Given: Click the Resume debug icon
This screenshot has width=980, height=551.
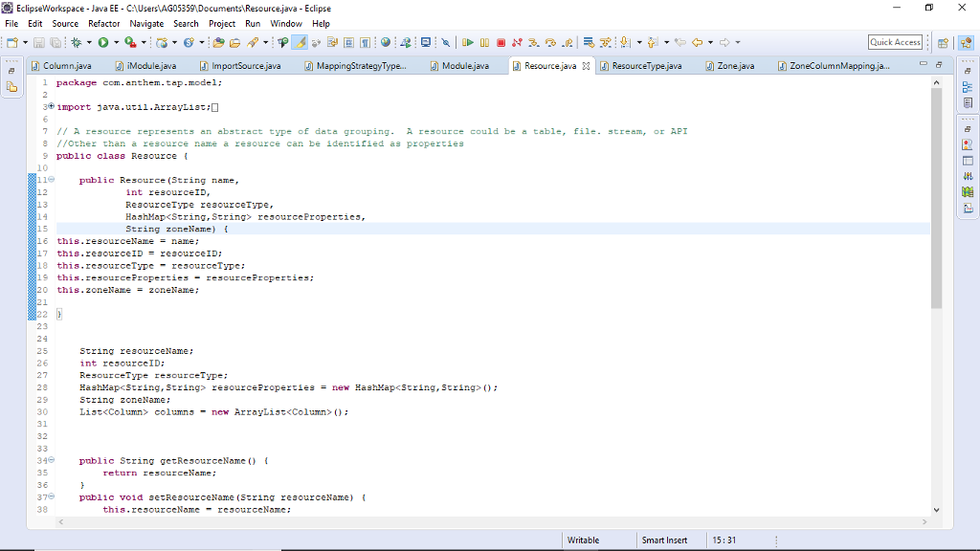Looking at the screenshot, I should pyautogui.click(x=467, y=42).
